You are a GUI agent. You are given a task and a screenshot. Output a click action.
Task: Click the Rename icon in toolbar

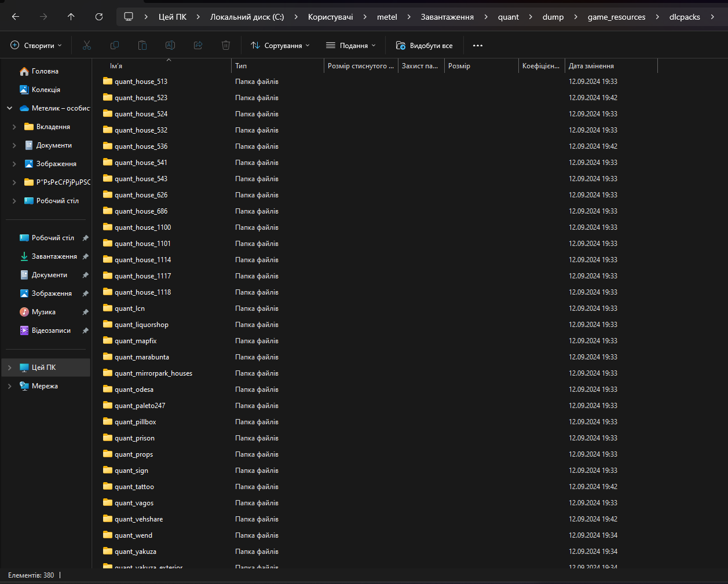click(x=170, y=45)
